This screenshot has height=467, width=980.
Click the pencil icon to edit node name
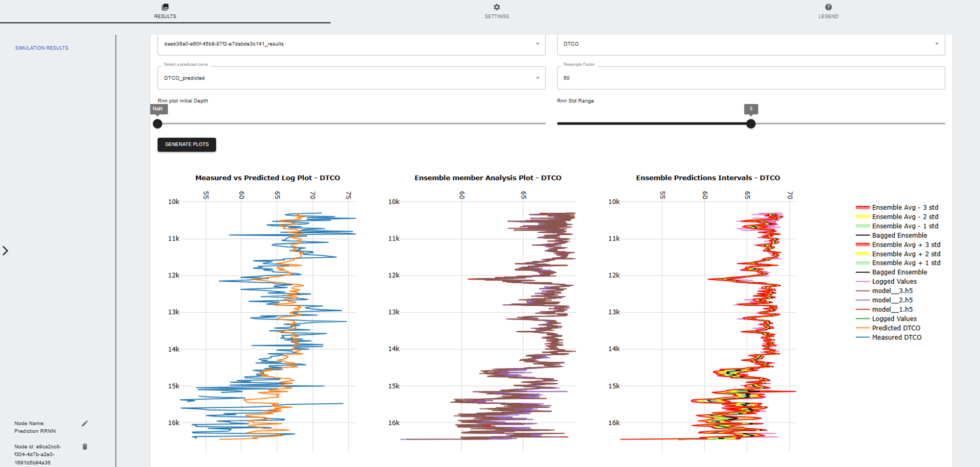coord(85,423)
